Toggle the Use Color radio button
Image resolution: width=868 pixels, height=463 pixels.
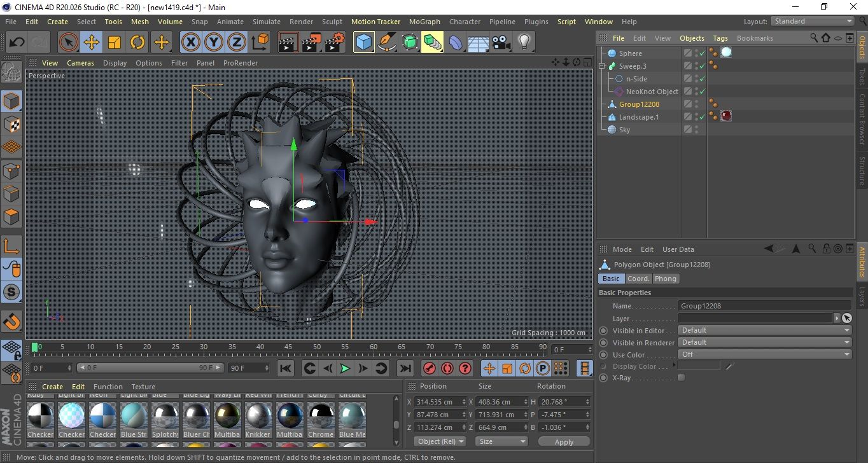[x=603, y=355]
